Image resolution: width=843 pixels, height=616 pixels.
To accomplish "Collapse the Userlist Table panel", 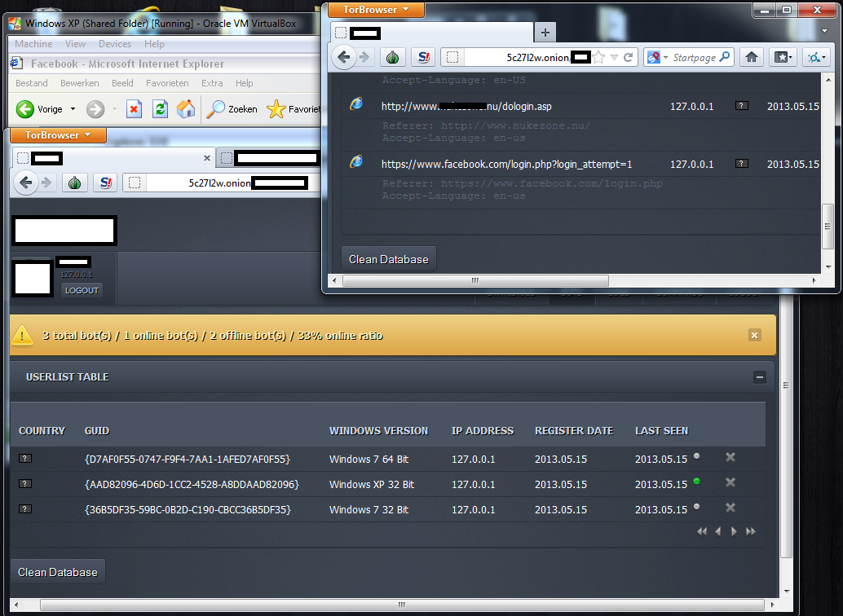I will click(760, 377).
